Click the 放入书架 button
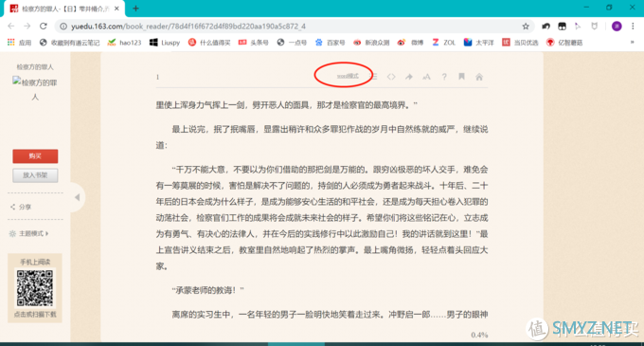Image resolution: width=644 pixels, height=346 pixels. point(35,175)
